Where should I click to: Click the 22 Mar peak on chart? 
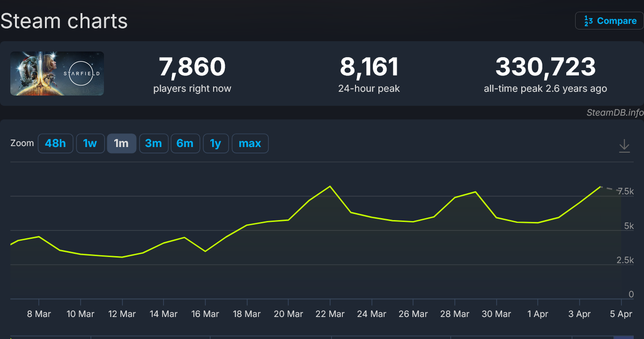330,186
